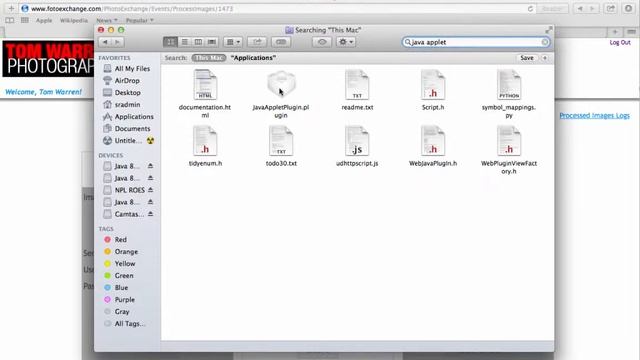Reload the page in Safari
Image resolution: width=640 pixels, height=360 pixels.
pos(530,9)
